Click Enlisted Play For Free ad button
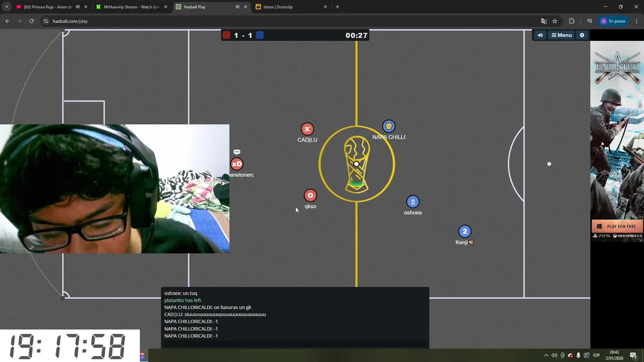This screenshot has width=644, height=362. coord(617,226)
